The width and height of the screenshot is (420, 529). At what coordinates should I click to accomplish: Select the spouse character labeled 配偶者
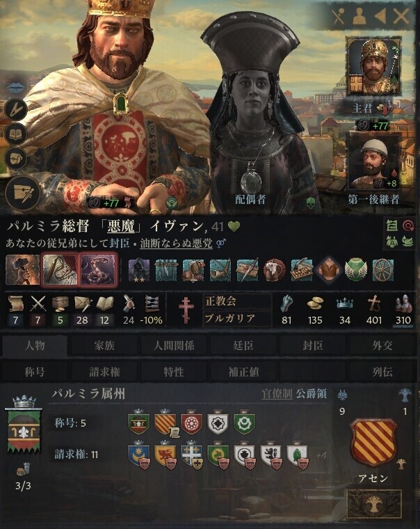255,111
